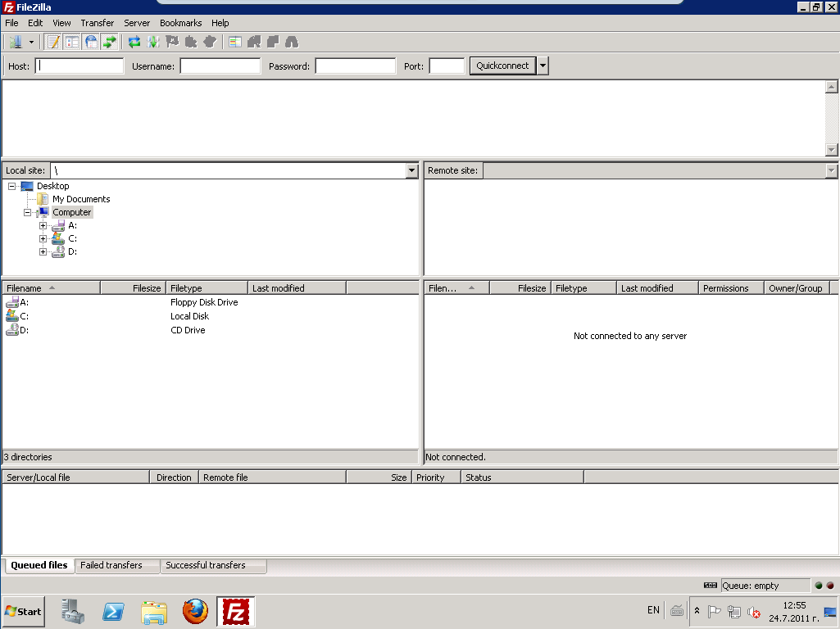
Task: Toggle transfer queue display
Action: (x=110, y=42)
